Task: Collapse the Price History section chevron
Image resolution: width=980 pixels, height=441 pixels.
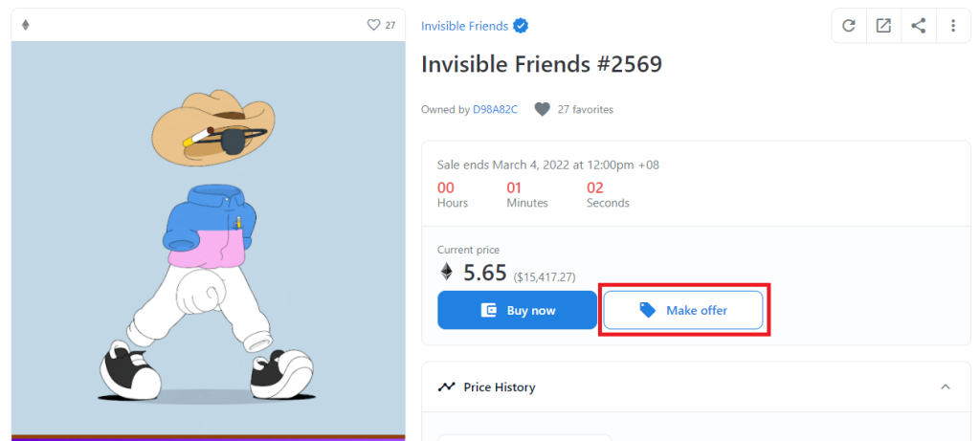Action: coord(946,386)
